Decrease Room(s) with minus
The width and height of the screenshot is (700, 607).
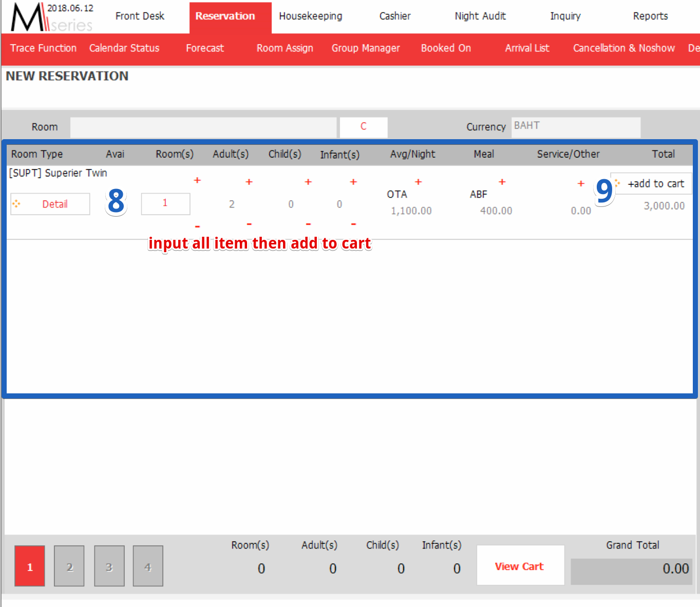tap(197, 226)
